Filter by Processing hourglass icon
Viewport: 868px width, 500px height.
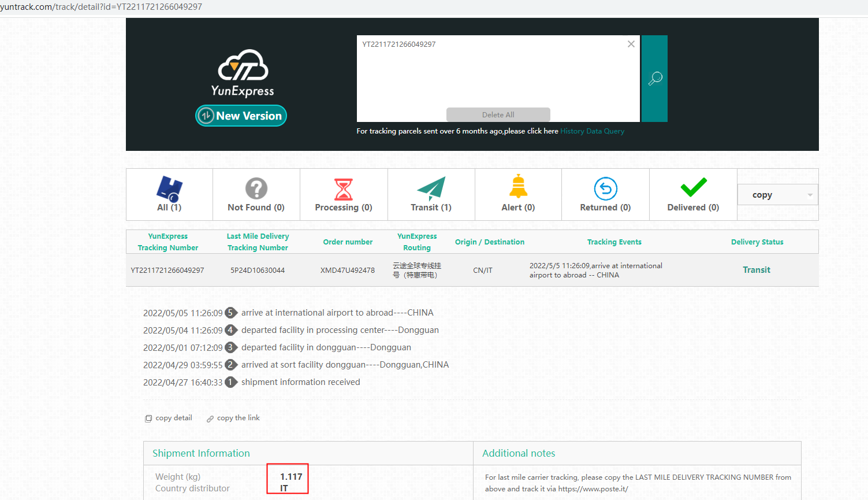point(344,189)
